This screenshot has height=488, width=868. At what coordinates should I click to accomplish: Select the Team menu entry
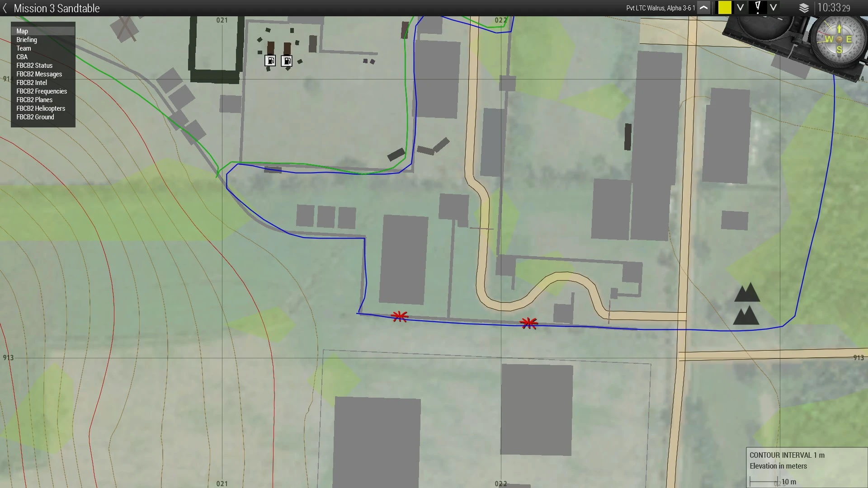pyautogui.click(x=24, y=48)
